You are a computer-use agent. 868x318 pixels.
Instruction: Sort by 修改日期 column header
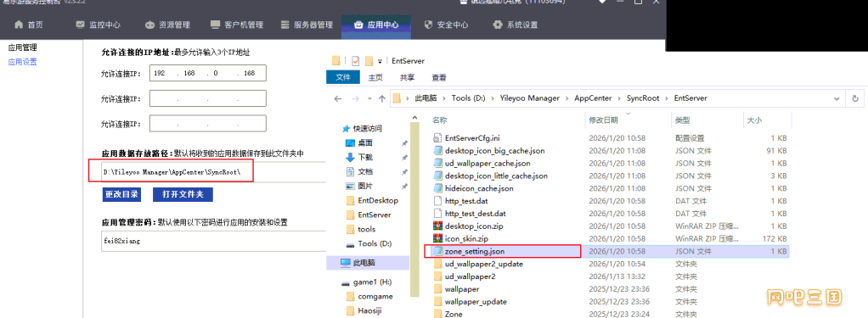[603, 120]
